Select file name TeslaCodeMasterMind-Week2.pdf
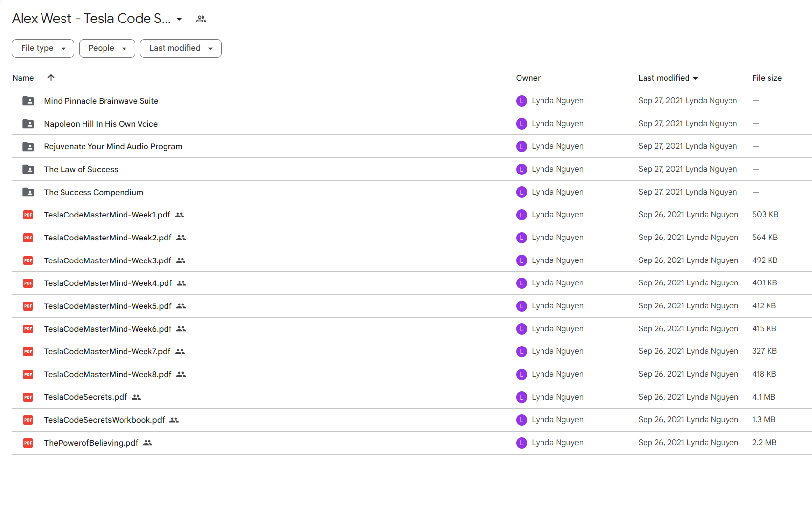Screen dimensions: 812x521 [108, 238]
